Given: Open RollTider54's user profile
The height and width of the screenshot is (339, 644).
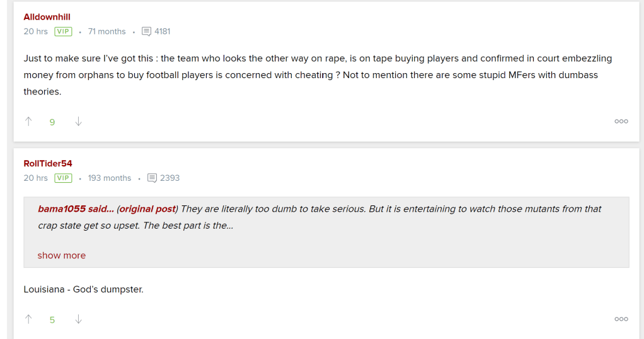Looking at the screenshot, I should pos(48,164).
